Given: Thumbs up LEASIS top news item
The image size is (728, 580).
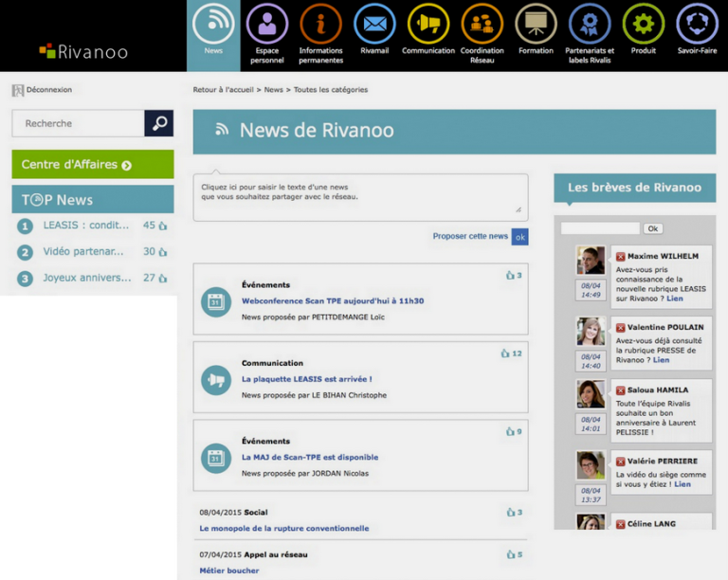Looking at the screenshot, I should [162, 226].
